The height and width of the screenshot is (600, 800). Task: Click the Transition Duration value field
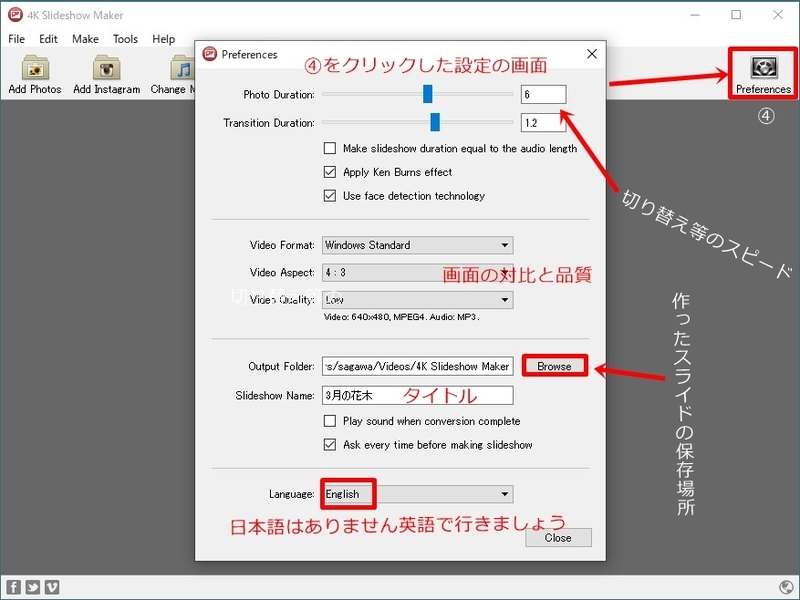[543, 122]
